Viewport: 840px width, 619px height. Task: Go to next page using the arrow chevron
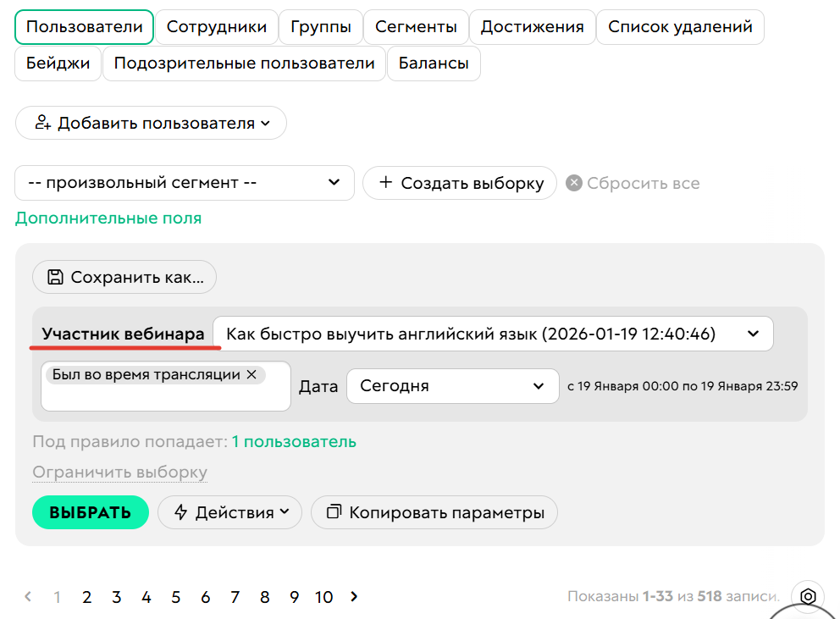[x=354, y=597]
